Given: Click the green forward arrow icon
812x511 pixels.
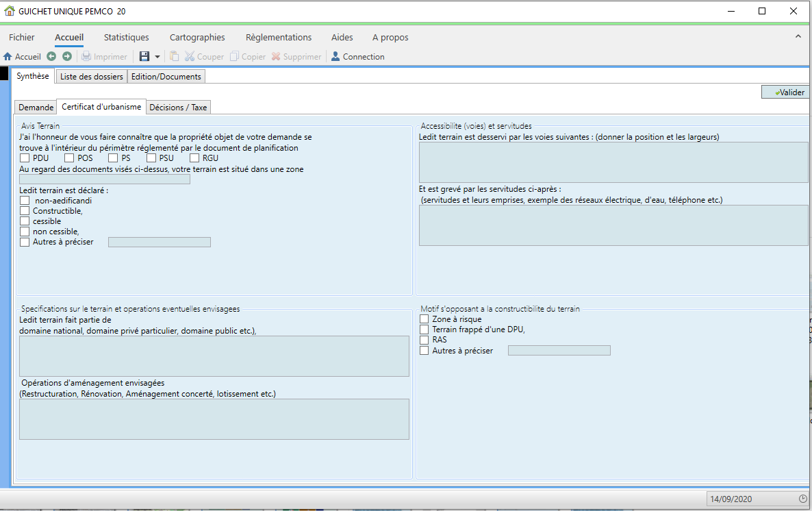Looking at the screenshot, I should pyautogui.click(x=67, y=56).
